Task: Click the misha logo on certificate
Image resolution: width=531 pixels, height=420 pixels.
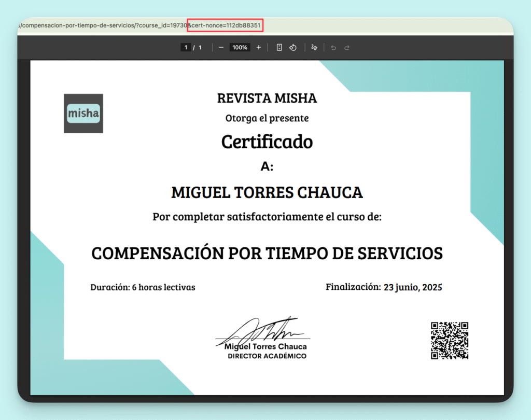Action: click(83, 113)
